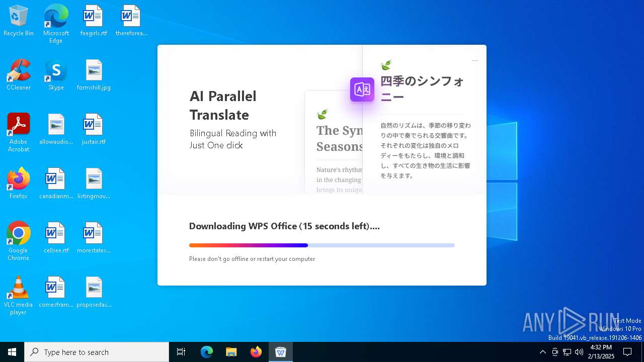Open the Windows Start menu

12,352
